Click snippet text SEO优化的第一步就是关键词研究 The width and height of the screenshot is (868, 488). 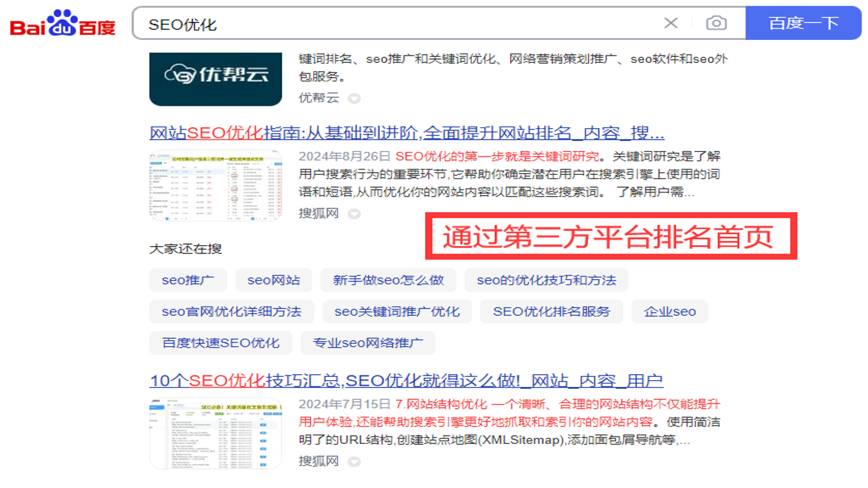click(x=497, y=156)
